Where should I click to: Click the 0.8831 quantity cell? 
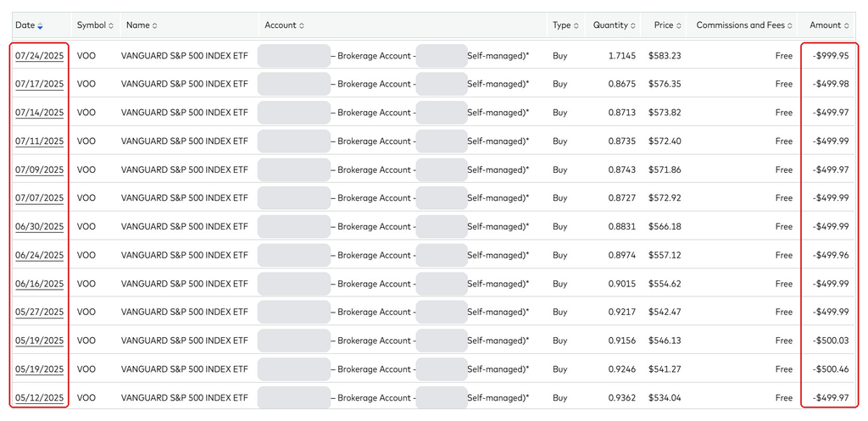(622, 227)
